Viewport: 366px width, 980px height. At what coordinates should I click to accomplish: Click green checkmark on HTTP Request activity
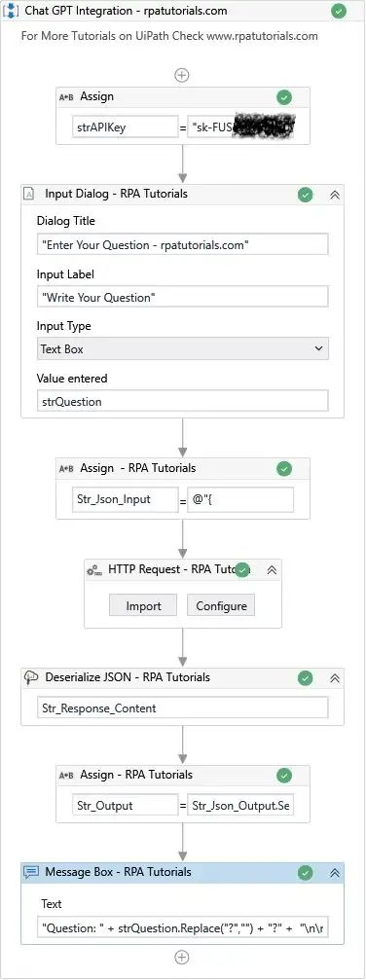(x=242, y=570)
